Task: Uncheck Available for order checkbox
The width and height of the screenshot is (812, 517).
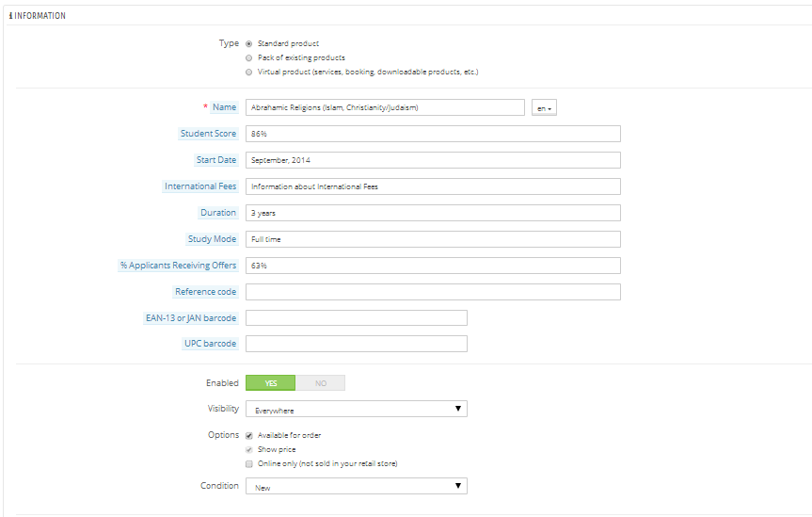Action: [x=249, y=435]
